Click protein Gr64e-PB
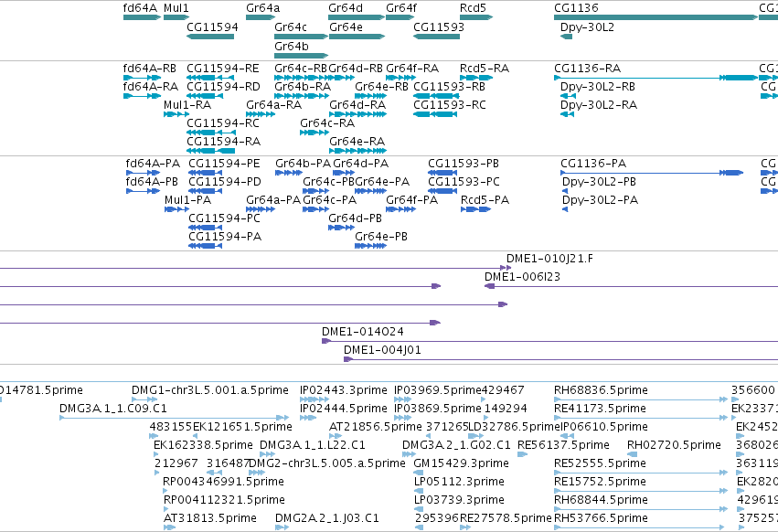 tap(370, 246)
